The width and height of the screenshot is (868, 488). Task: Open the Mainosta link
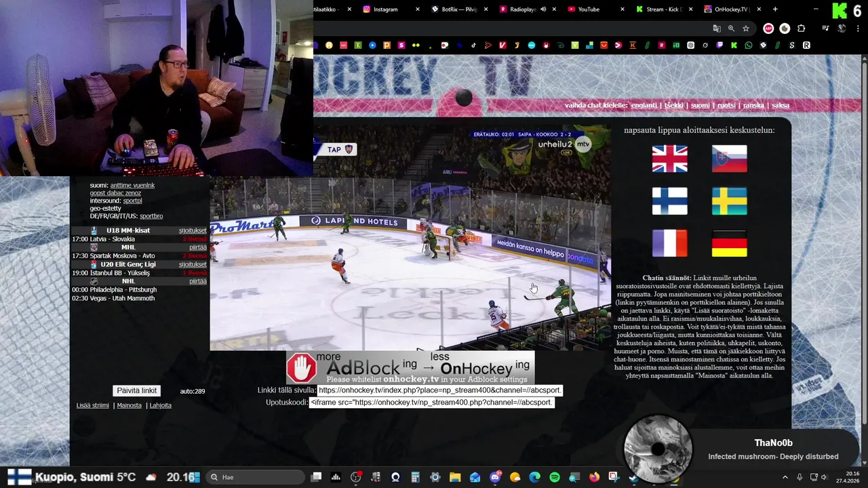(x=130, y=405)
